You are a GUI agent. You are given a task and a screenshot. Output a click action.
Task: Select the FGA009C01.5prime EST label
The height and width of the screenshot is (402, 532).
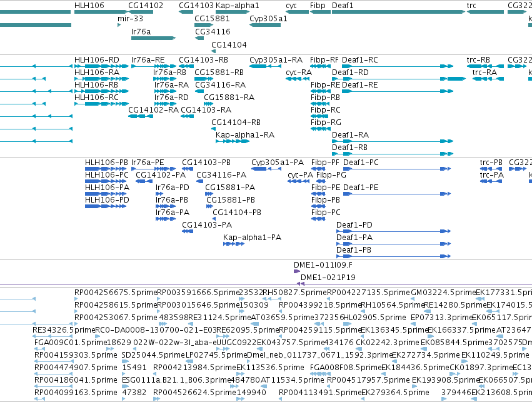click(x=70, y=342)
